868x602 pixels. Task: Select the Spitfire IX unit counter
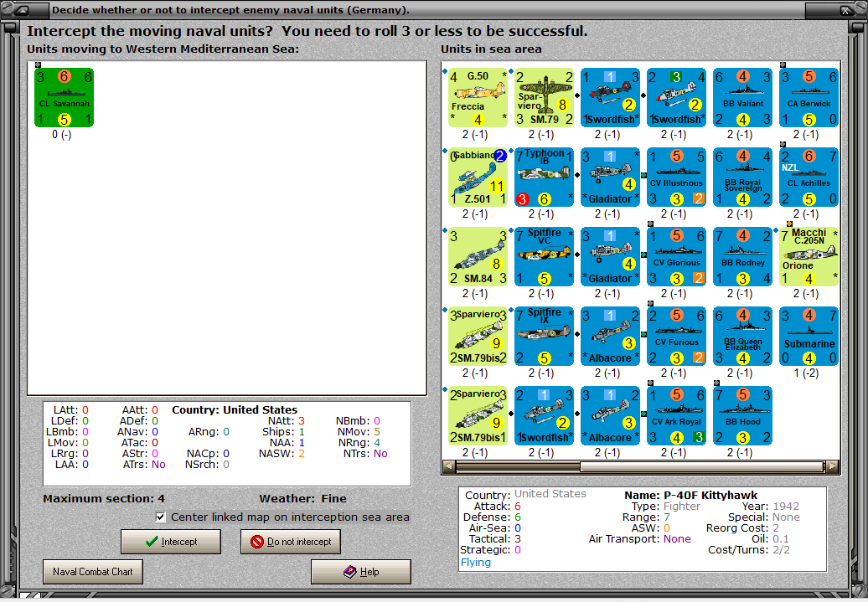click(x=544, y=336)
